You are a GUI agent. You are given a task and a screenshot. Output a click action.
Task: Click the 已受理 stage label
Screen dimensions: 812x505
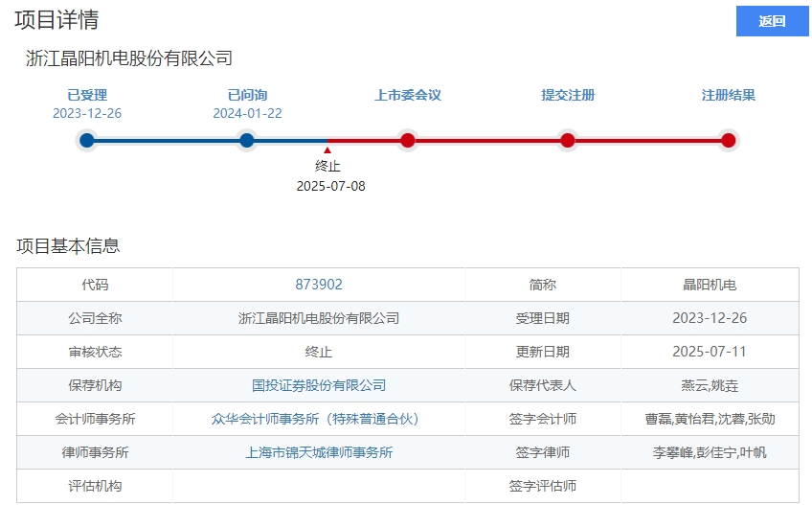87,95
